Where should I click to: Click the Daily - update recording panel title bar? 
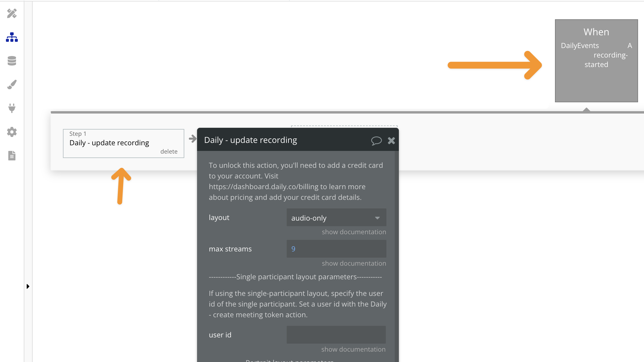coord(298,140)
